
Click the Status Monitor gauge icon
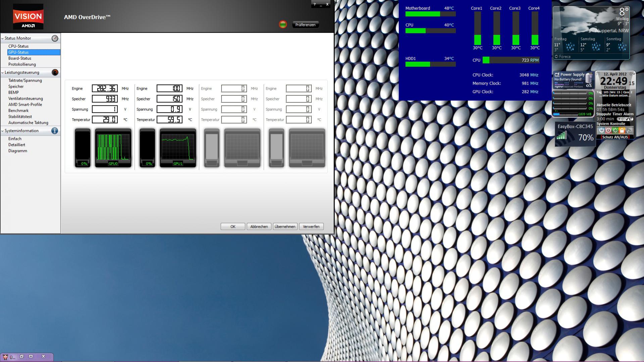[x=55, y=38]
